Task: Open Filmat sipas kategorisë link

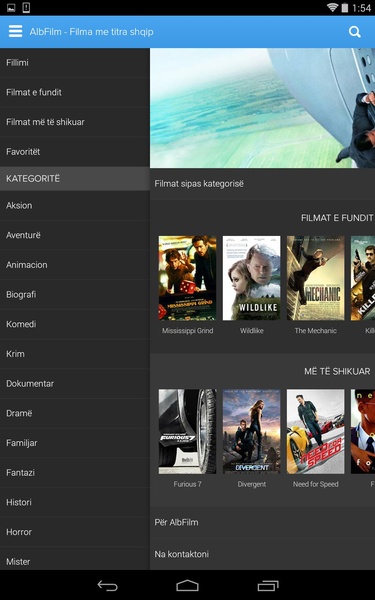Action: (x=262, y=184)
